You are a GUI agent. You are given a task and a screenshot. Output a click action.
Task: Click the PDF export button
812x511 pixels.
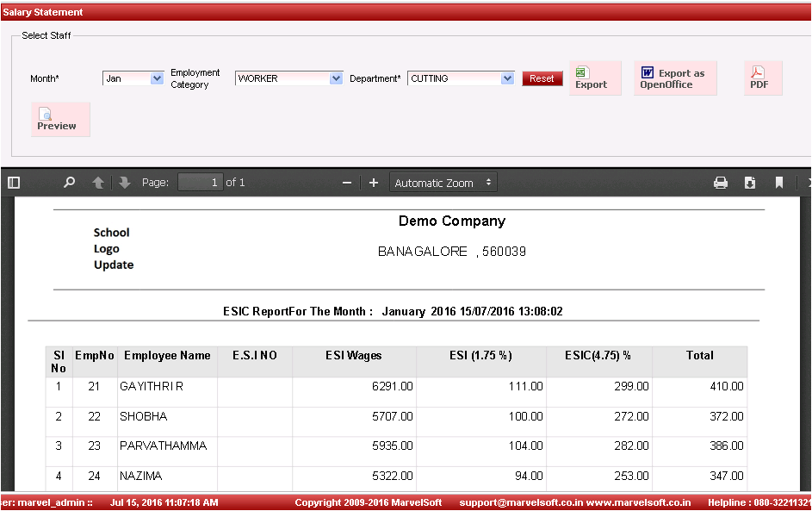coord(762,78)
